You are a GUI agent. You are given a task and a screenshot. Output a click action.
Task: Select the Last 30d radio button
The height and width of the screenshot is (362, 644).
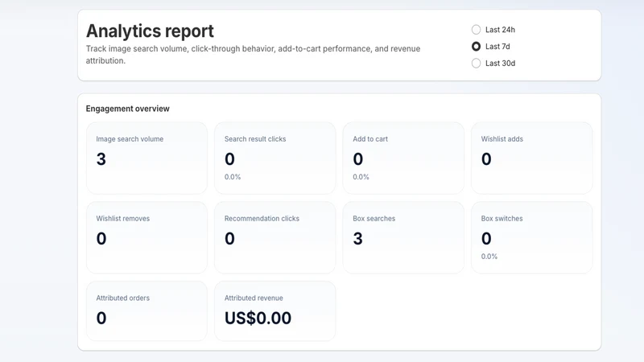click(476, 64)
